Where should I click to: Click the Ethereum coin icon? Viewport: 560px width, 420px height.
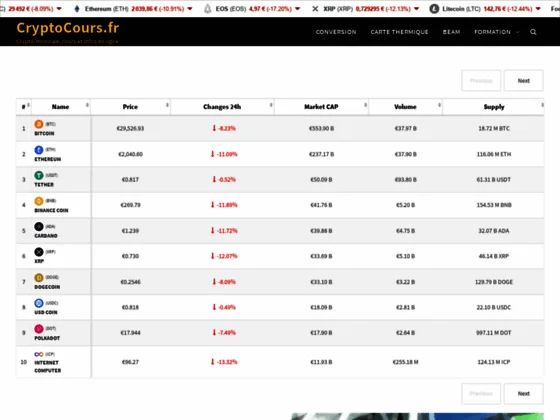(x=39, y=150)
